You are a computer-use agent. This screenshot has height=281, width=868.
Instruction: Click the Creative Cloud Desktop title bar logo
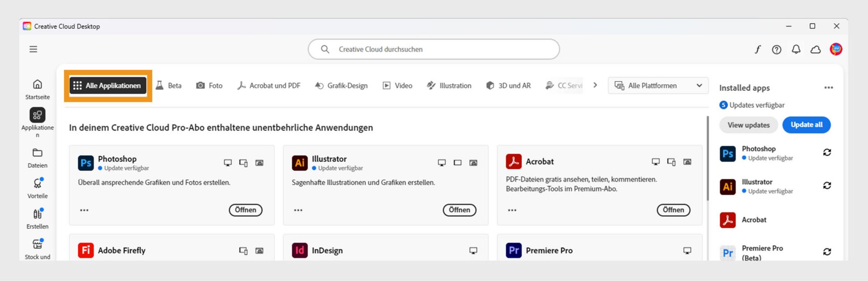tap(27, 26)
